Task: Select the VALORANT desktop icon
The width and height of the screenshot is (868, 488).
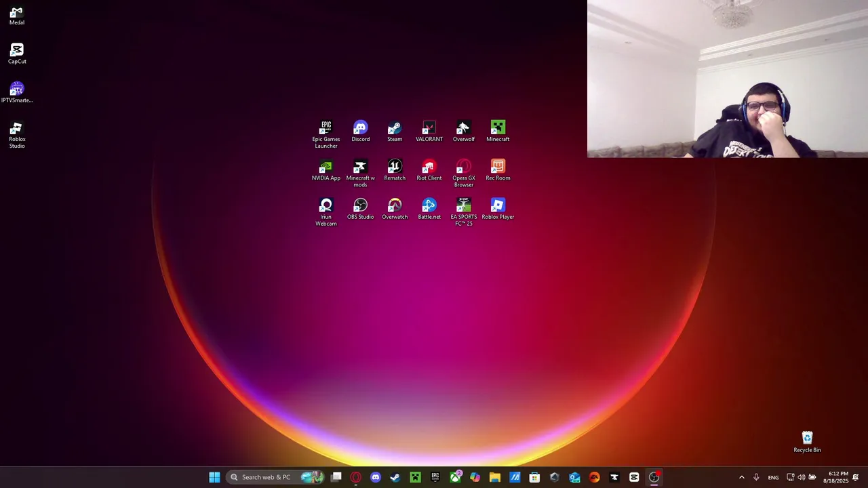Action: pos(429,131)
